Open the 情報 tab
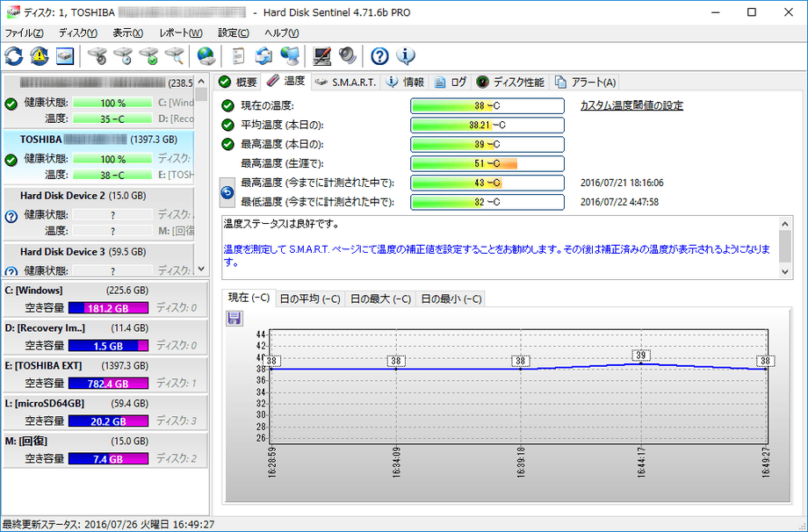This screenshot has height=532, width=808. pos(405,83)
